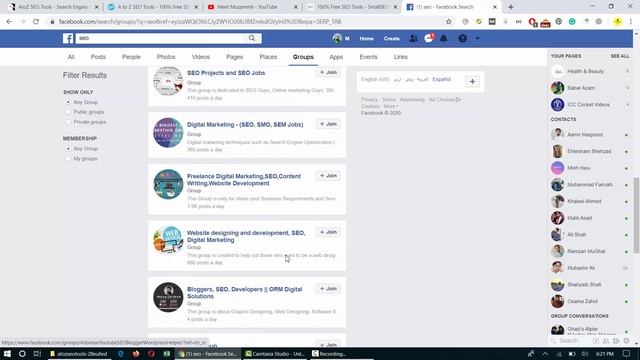Join Digital Marketing (SEO, SMO, SEM Jobs)
Viewport: 640px width, 360px height.
coord(328,124)
